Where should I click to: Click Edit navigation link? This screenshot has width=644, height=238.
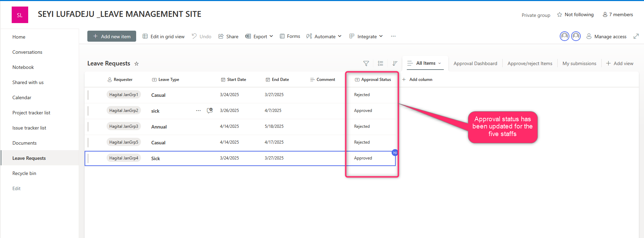tap(17, 188)
